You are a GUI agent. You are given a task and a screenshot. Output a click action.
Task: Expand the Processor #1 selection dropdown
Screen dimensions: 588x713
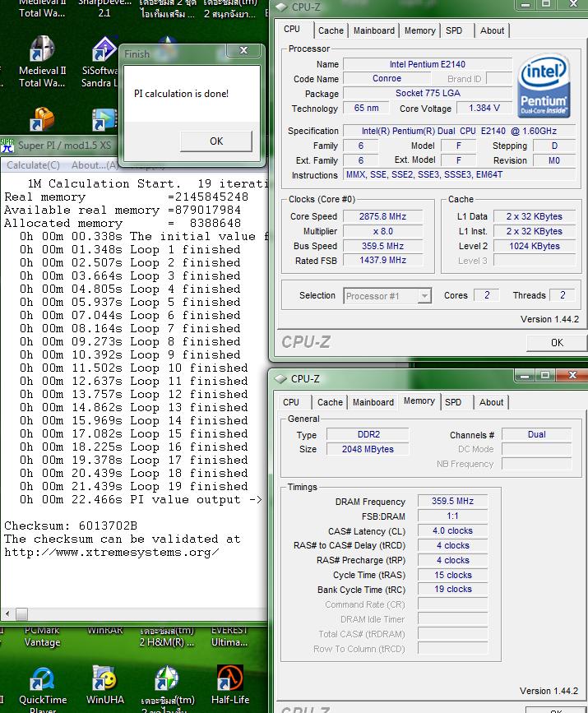tap(424, 296)
